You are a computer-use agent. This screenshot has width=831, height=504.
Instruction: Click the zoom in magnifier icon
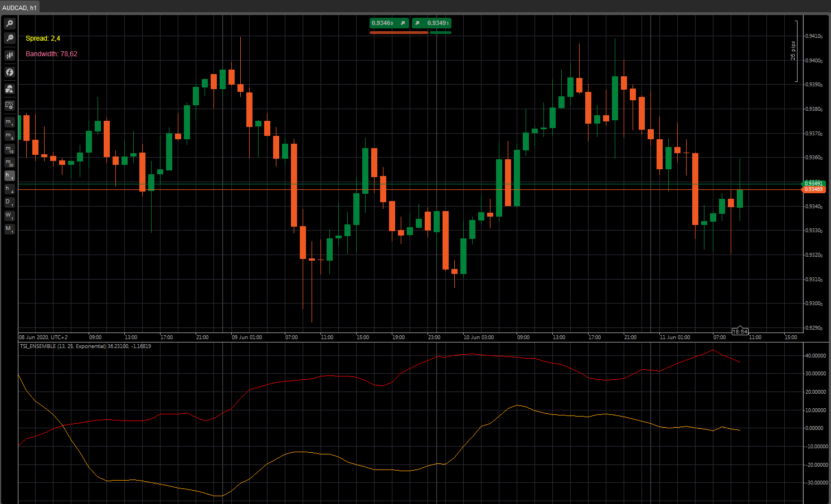(9, 23)
